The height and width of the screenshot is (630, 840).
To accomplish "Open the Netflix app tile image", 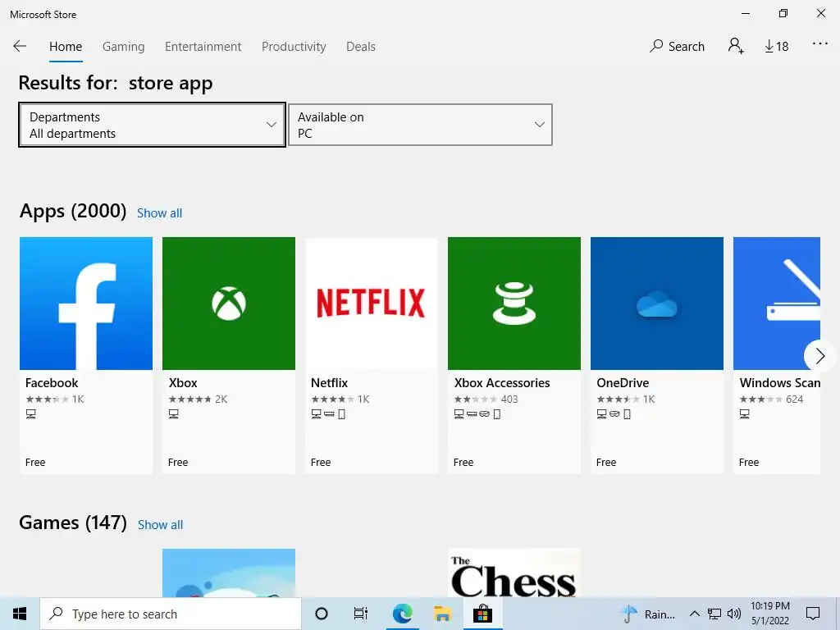I will (372, 304).
